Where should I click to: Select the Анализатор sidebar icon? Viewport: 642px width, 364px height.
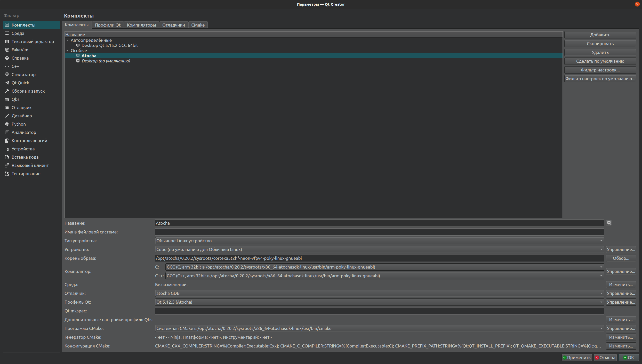[7, 132]
